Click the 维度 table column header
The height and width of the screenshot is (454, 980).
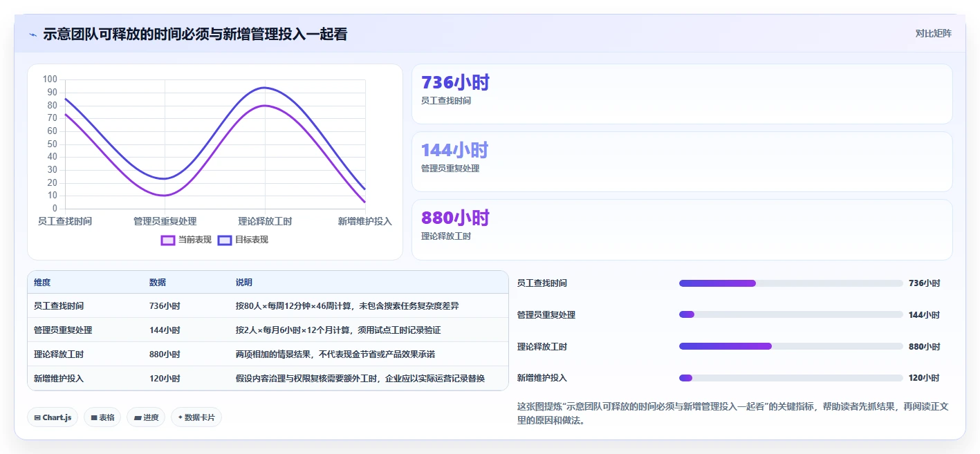coord(42,283)
